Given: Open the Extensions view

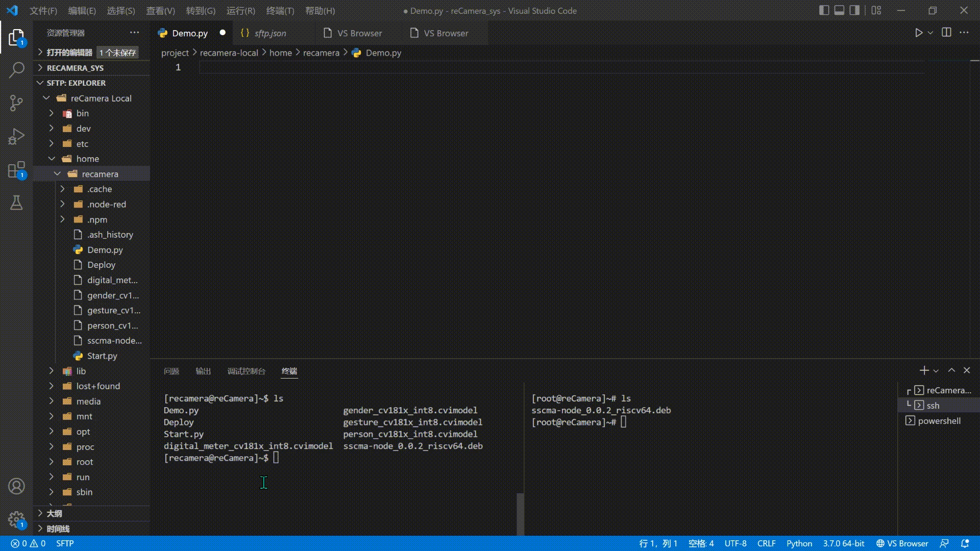Looking at the screenshot, I should (16, 170).
